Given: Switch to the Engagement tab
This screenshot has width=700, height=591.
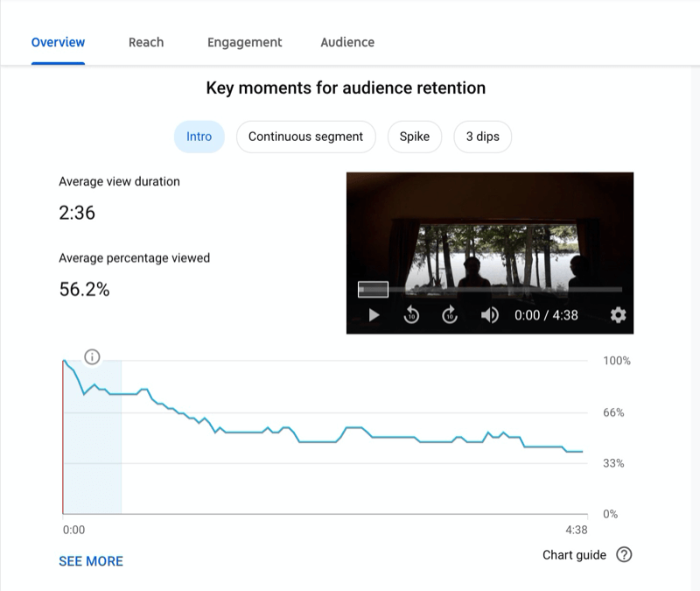Looking at the screenshot, I should (245, 42).
